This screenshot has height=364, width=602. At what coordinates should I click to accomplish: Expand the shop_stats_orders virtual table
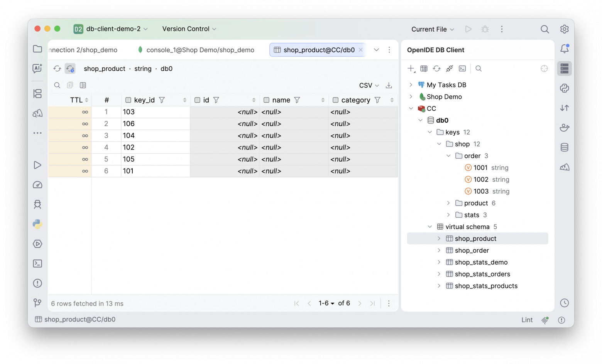coord(439,274)
